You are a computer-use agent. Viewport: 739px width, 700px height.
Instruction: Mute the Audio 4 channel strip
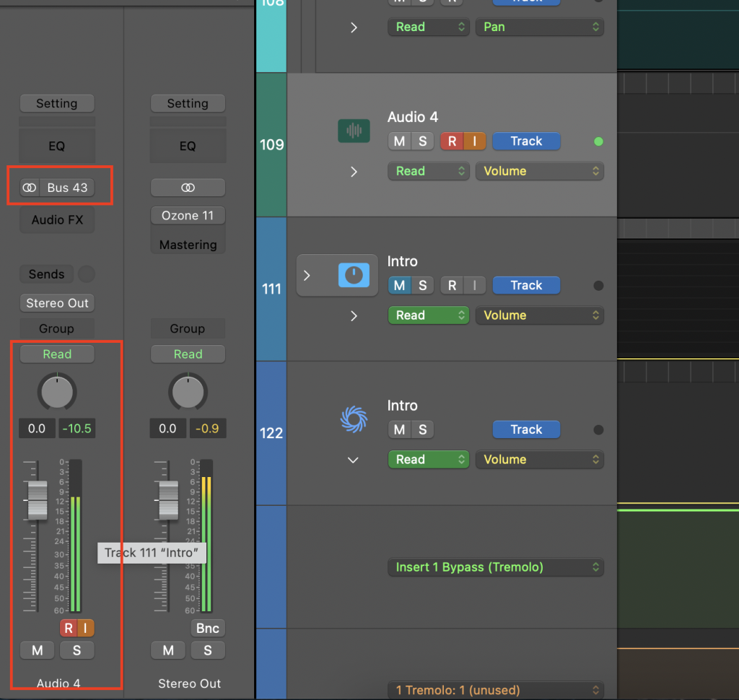click(x=38, y=650)
